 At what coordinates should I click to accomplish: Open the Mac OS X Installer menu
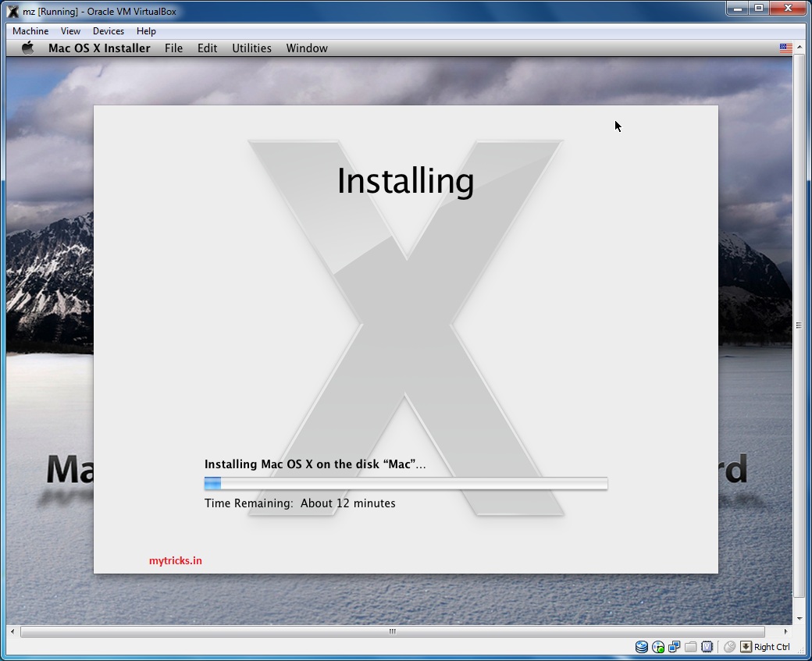point(99,48)
